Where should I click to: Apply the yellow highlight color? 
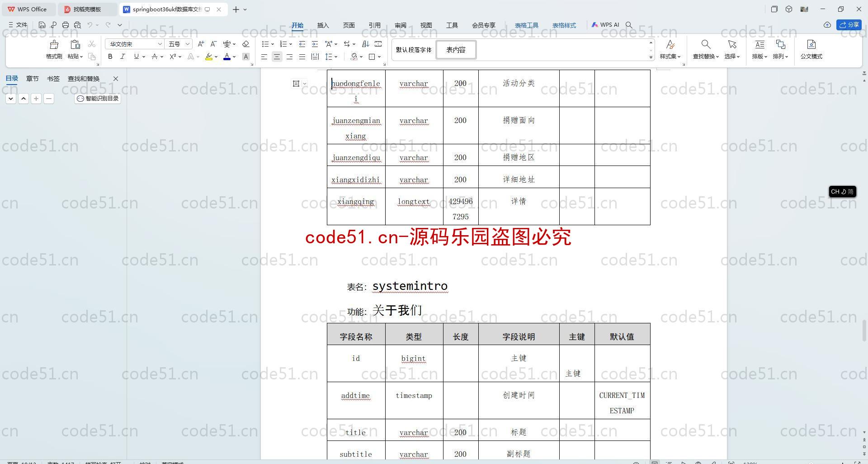[208, 57]
